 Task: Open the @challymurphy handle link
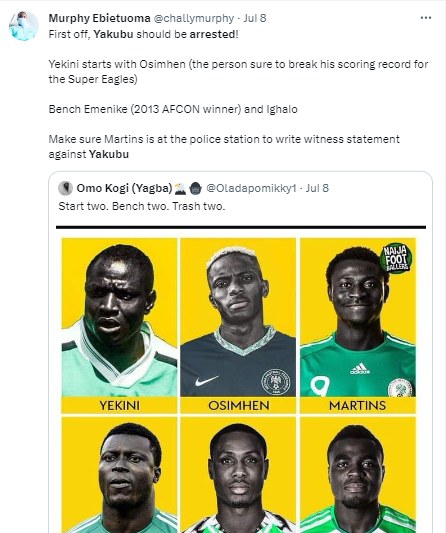click(194, 18)
